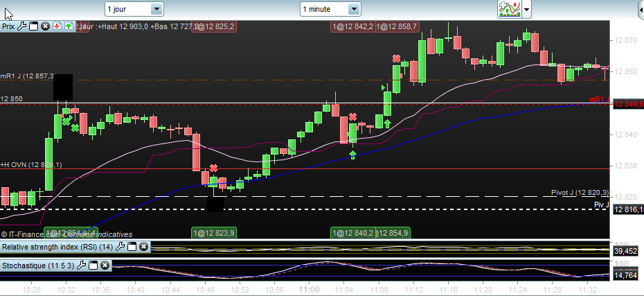644x296 pixels.
Task: Select the Stochastique (11 5 3) title
Action: [38, 265]
